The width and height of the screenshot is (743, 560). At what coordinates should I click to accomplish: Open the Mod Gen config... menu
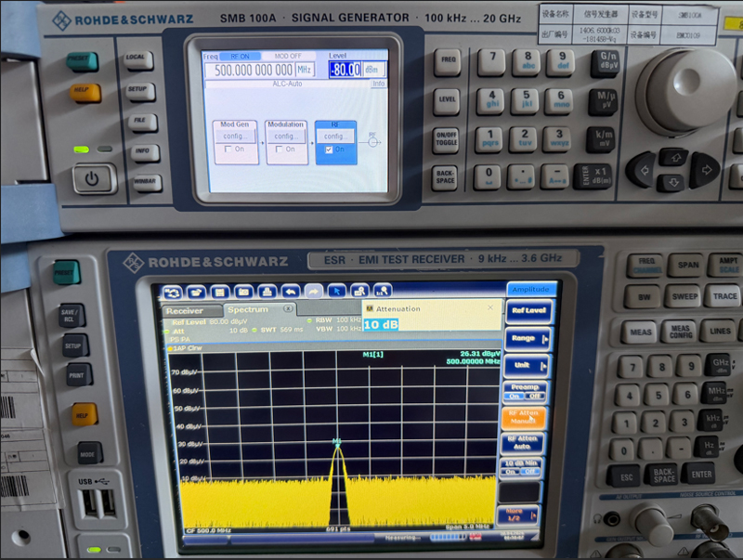coord(236,136)
